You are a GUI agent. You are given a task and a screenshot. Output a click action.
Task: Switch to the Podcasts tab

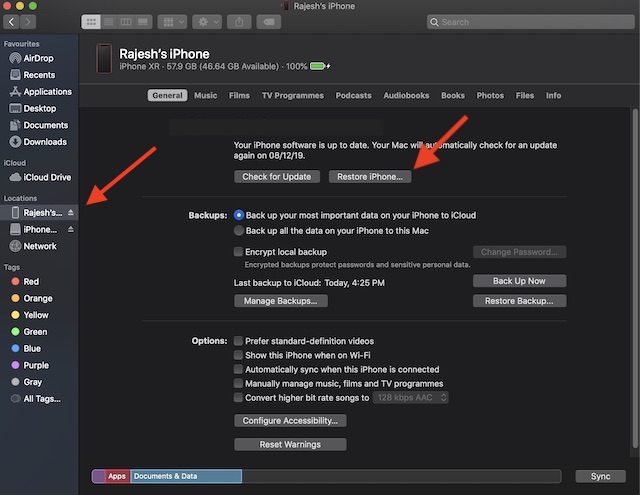point(353,95)
